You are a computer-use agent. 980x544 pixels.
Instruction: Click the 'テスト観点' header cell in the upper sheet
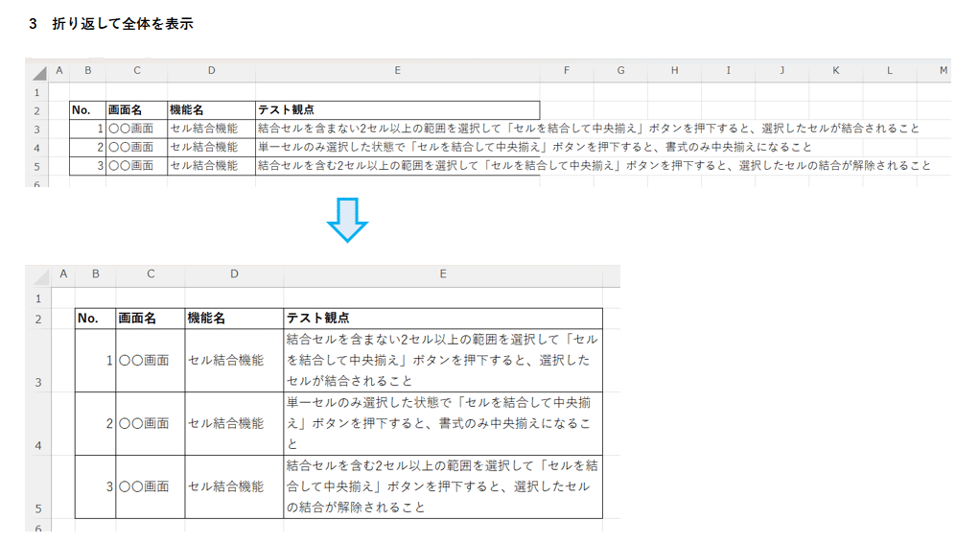pos(398,110)
